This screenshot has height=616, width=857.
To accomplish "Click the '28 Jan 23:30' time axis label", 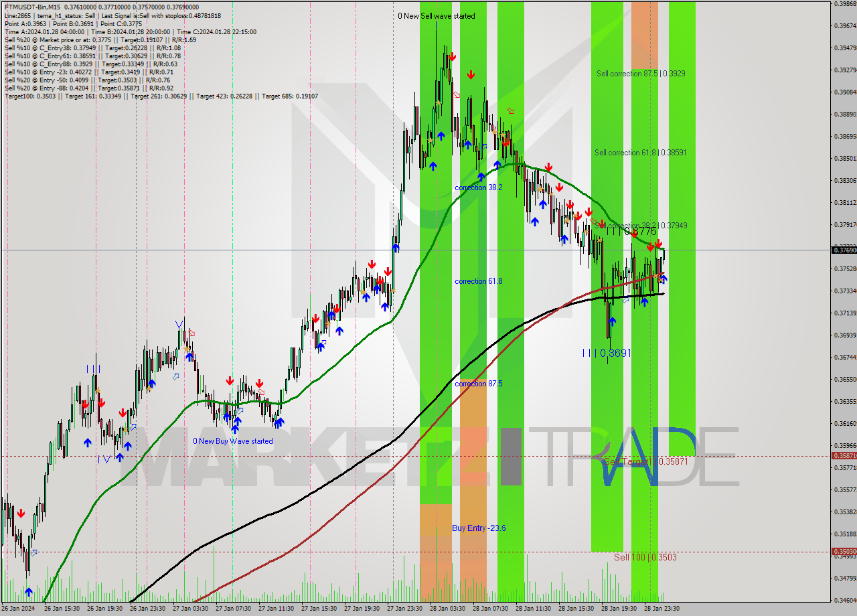I will (661, 609).
